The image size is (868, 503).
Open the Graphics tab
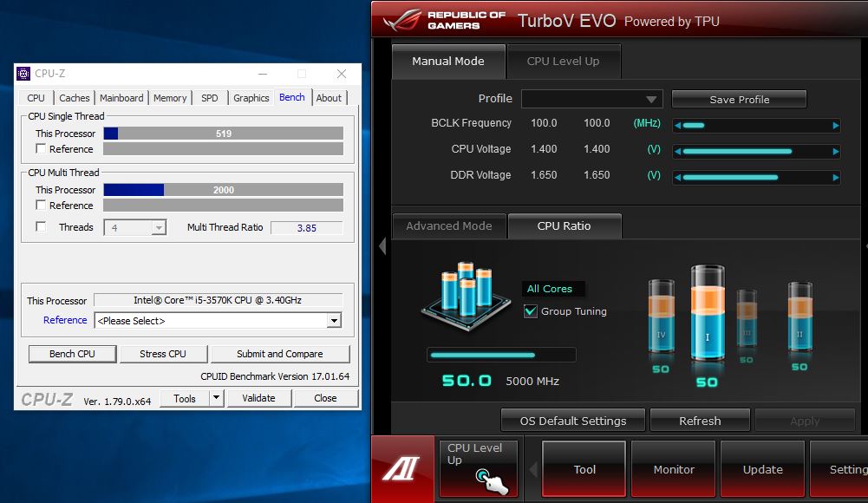(x=251, y=98)
